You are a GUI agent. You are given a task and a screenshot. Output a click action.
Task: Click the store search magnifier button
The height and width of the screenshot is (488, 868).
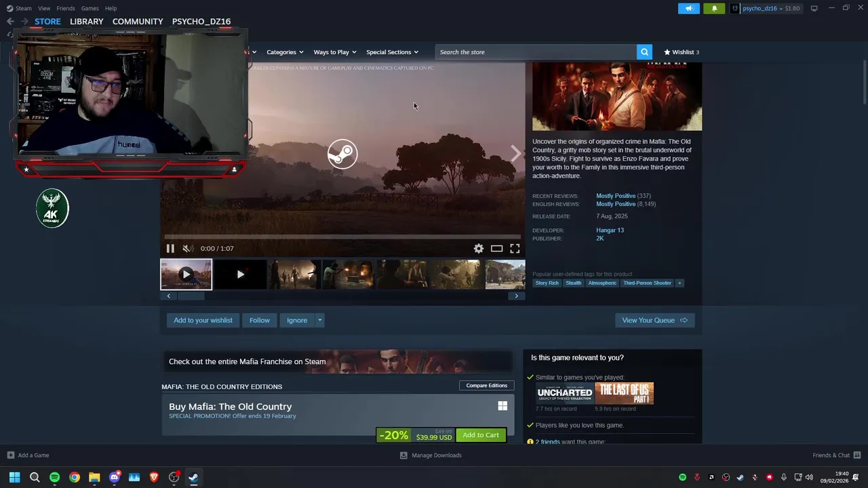[x=644, y=52]
